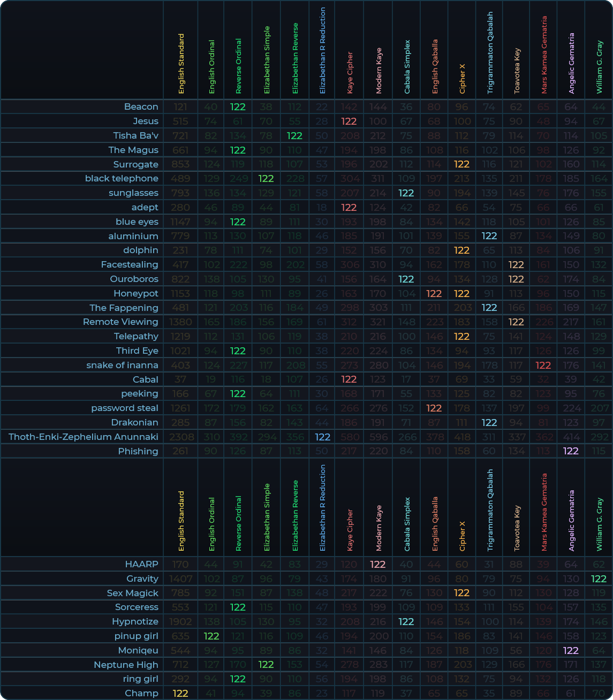
Task: Click the 'Beacon' phrase in the first row
Action: click(x=141, y=106)
